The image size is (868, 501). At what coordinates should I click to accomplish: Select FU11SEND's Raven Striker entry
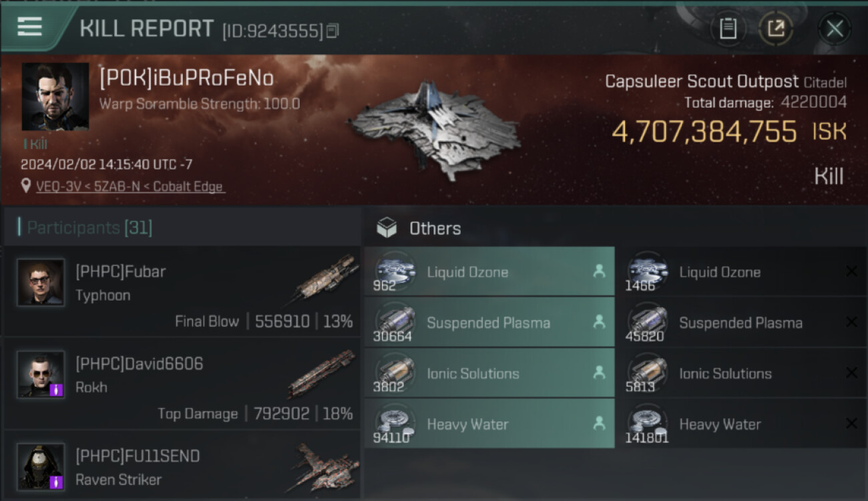coord(182,468)
